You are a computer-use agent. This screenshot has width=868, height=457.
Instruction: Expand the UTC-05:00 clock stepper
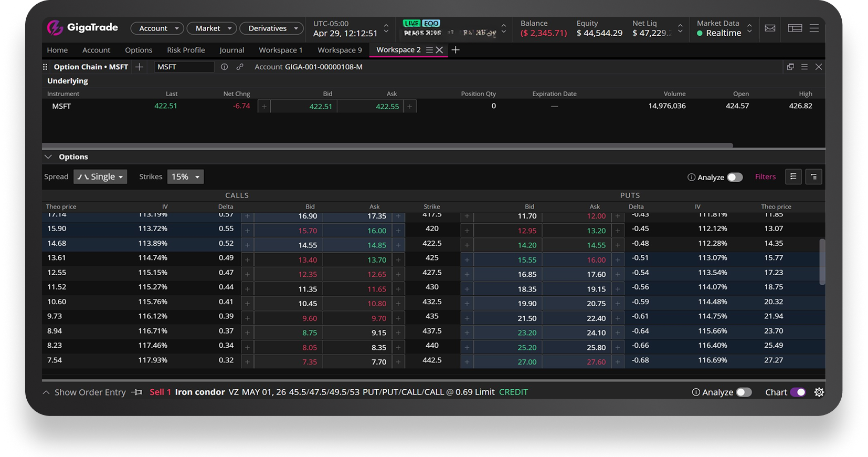pyautogui.click(x=386, y=28)
